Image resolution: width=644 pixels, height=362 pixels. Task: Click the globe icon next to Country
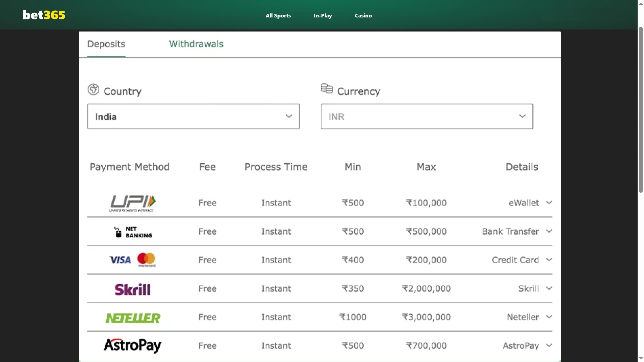pos(93,89)
